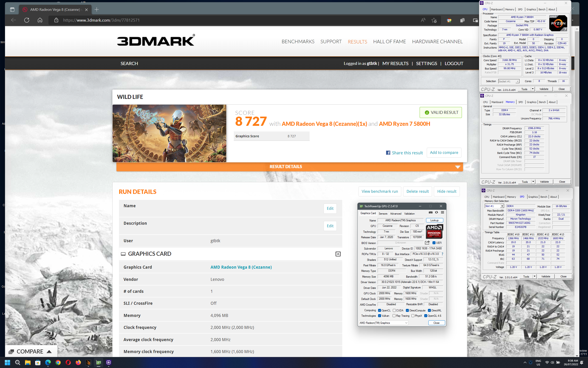The image size is (588, 368).
Task: Open Tools dropdown arrow in CPU-Z SPD window
Action: tap(534, 276)
